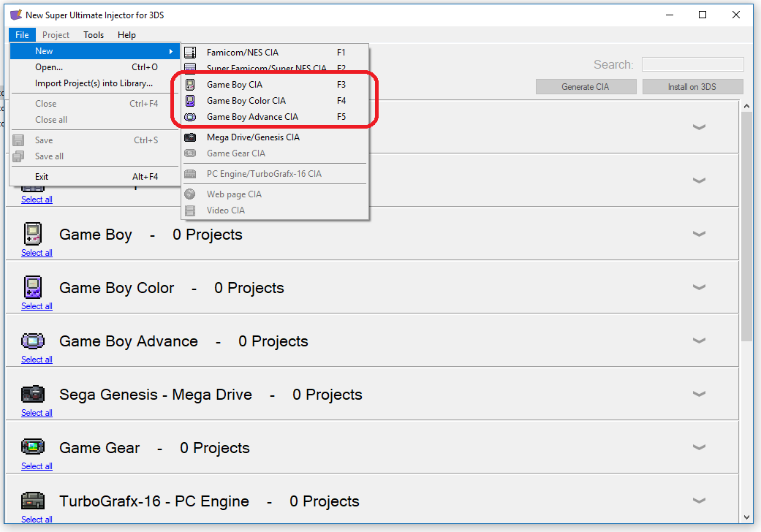This screenshot has width=761, height=532.
Task: Expand the Game Boy projects section chevron
Action: click(x=699, y=234)
